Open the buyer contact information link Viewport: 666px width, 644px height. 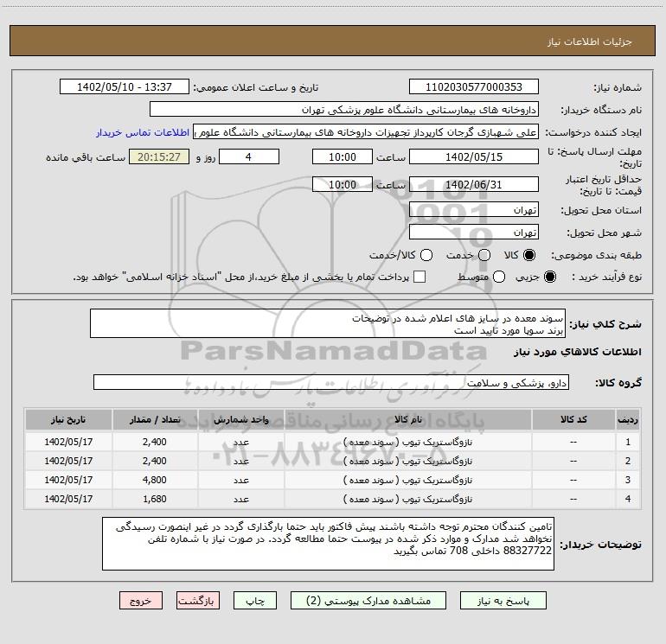(x=143, y=132)
